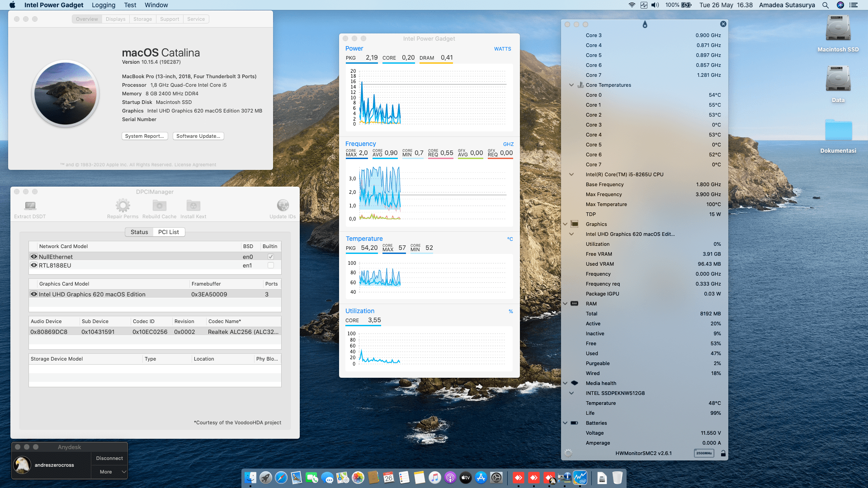
Task: Click the water drop icon atop HWMonitor panel
Action: coord(645,25)
